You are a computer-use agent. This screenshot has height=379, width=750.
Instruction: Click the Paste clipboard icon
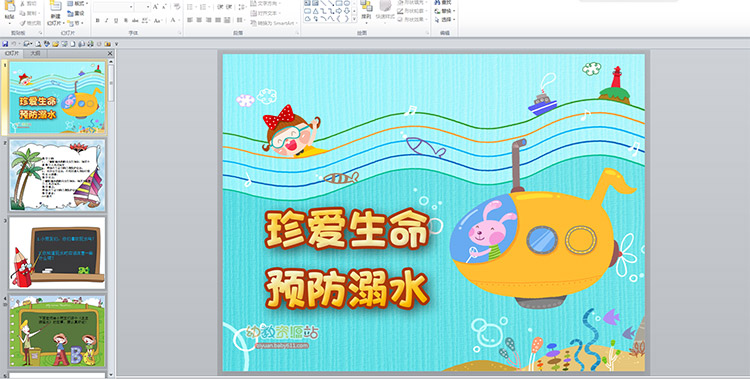9,7
